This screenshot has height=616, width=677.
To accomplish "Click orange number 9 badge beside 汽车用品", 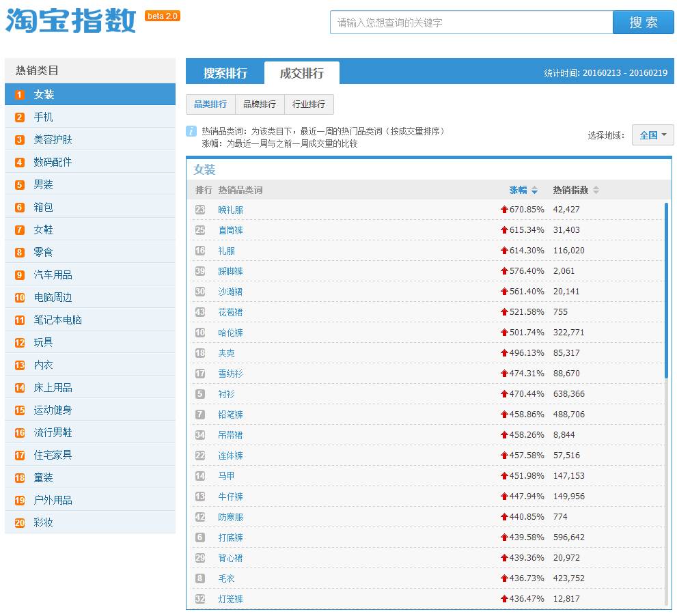I will [20, 275].
